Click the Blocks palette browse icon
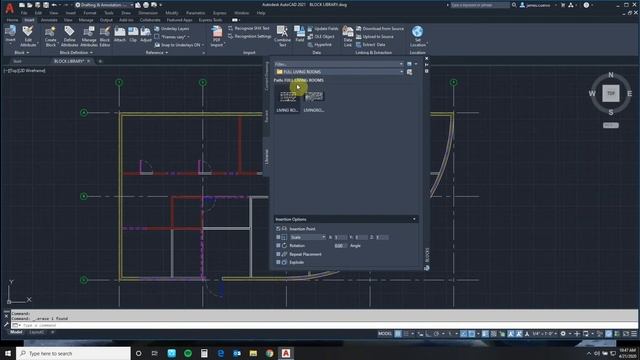 tap(409, 72)
